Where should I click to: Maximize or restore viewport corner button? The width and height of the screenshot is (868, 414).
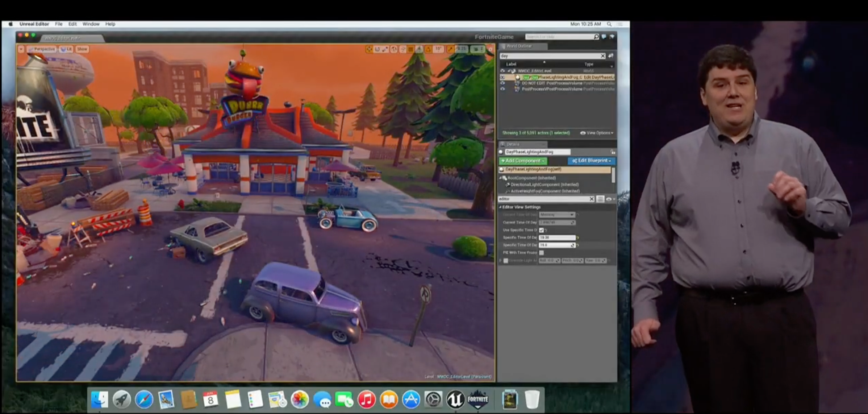pos(491,49)
